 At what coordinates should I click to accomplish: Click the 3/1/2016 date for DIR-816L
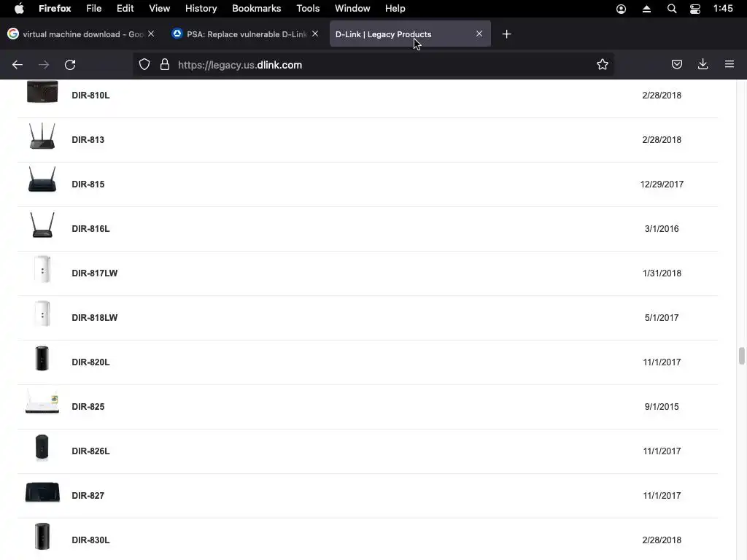pos(662,228)
